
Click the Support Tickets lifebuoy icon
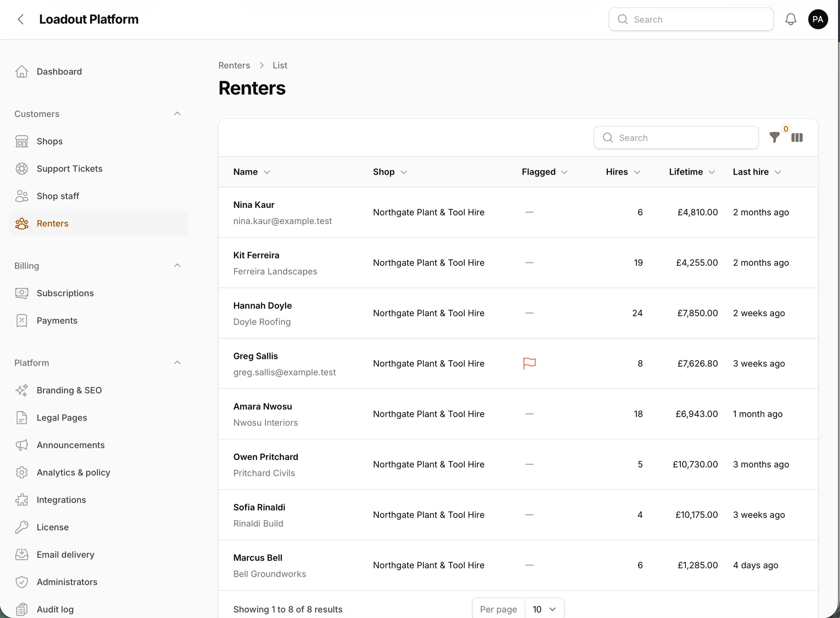[21, 169]
